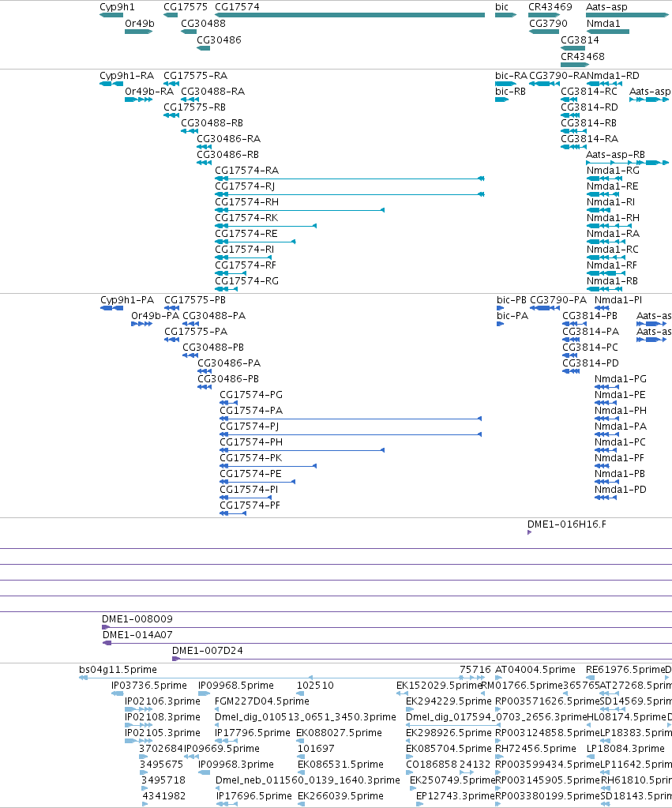Click transcript CG17574-RH
This screenshot has height=808, width=672.
point(300,210)
